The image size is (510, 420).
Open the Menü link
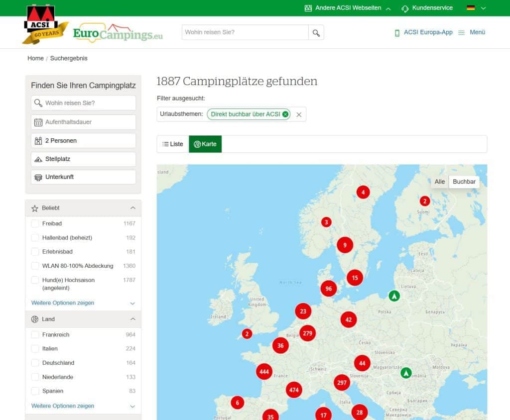477,32
